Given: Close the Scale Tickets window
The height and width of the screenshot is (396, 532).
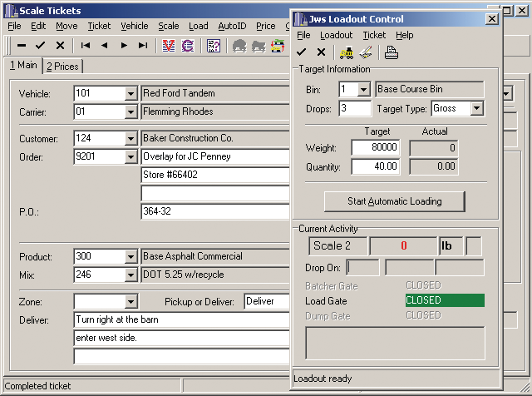Looking at the screenshot, I should [522, 11].
